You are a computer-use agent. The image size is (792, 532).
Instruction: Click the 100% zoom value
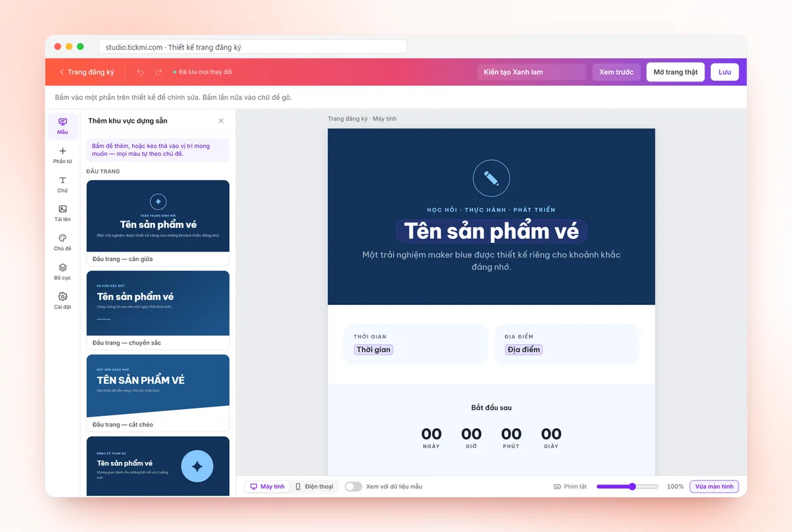675,486
